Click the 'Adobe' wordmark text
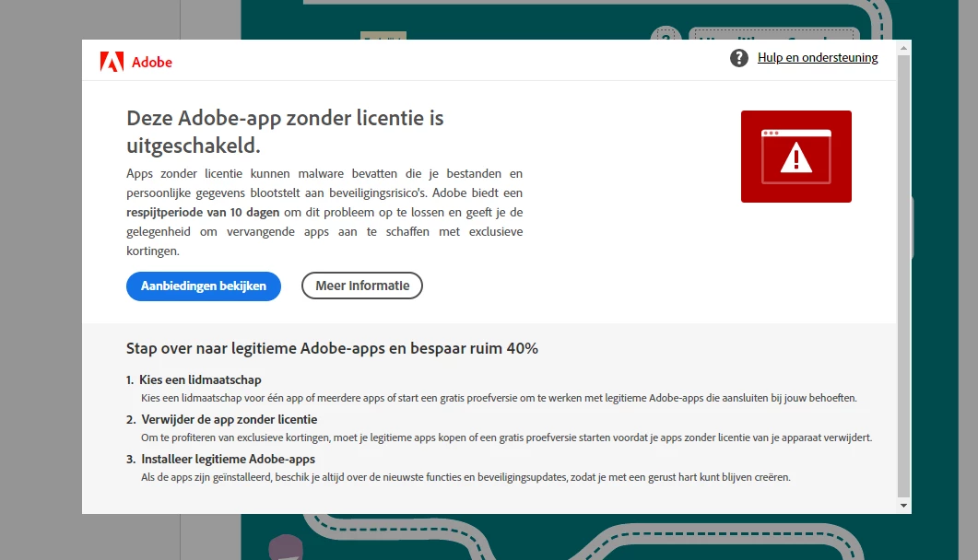The height and width of the screenshot is (560, 978). 151,63
